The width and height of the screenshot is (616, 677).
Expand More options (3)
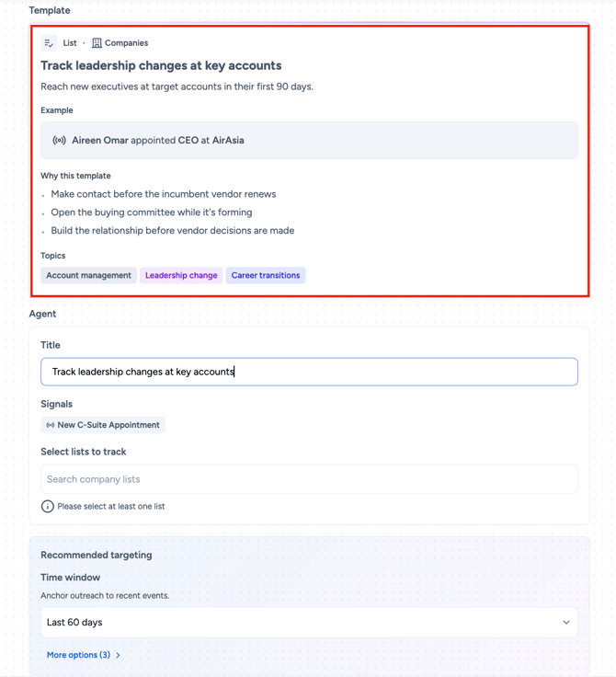[84, 655]
